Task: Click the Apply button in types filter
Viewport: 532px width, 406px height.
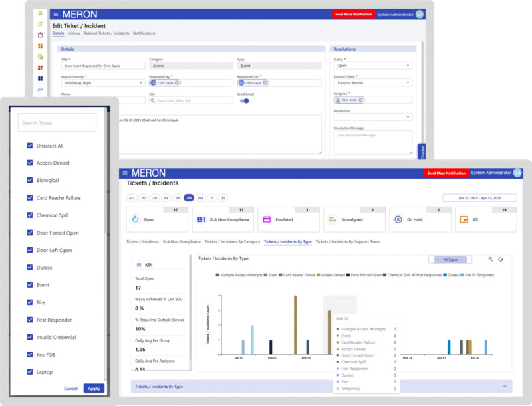Action: [94, 388]
